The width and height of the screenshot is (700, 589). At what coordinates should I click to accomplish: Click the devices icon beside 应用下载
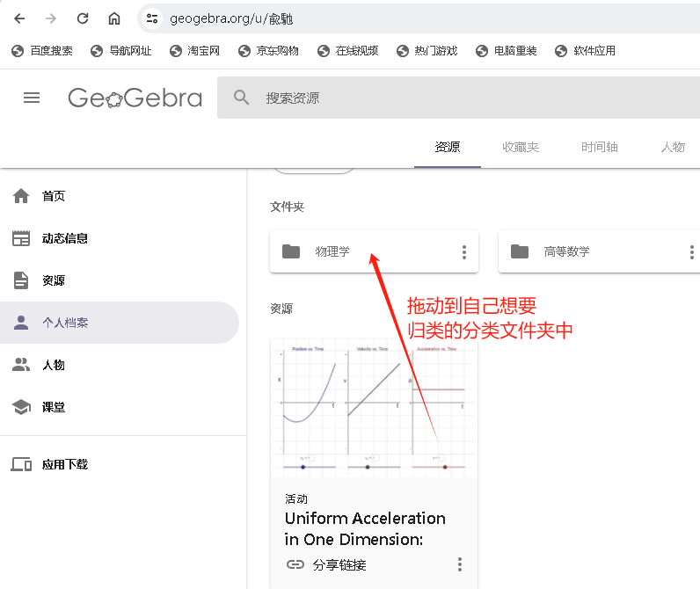coord(21,464)
